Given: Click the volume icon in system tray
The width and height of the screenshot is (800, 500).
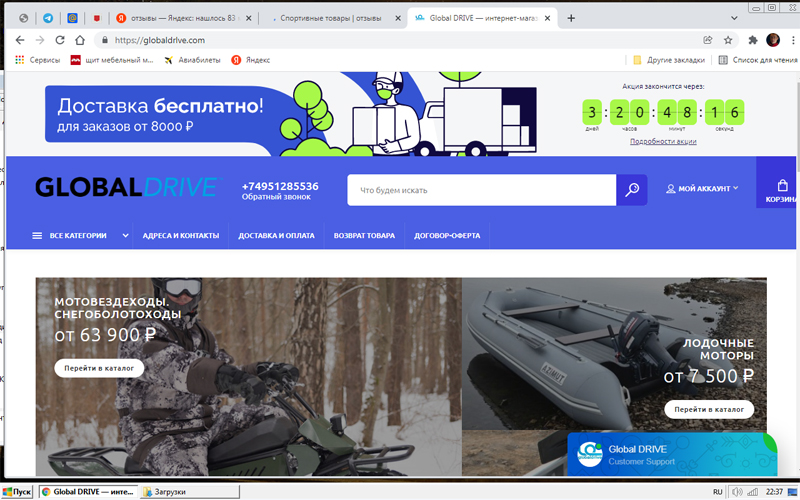Looking at the screenshot, I should pos(737,492).
